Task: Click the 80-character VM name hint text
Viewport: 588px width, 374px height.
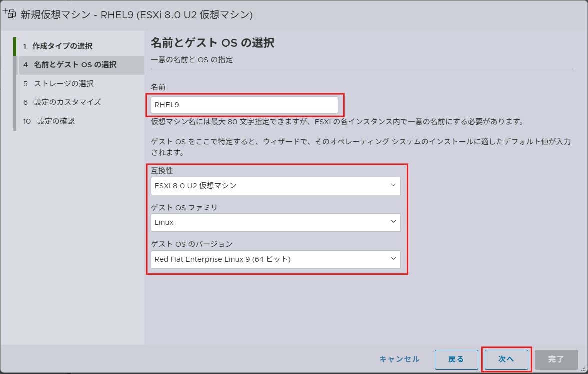Action: (x=337, y=122)
